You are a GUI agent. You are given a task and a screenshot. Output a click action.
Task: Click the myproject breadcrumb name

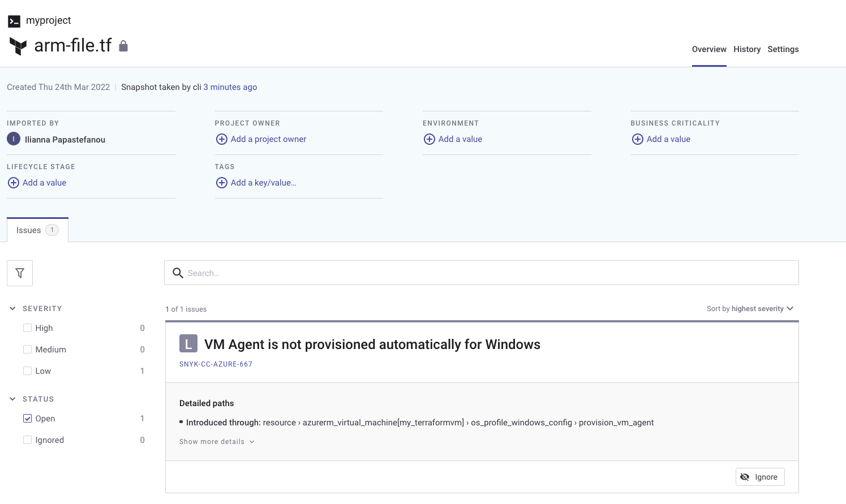click(49, 20)
